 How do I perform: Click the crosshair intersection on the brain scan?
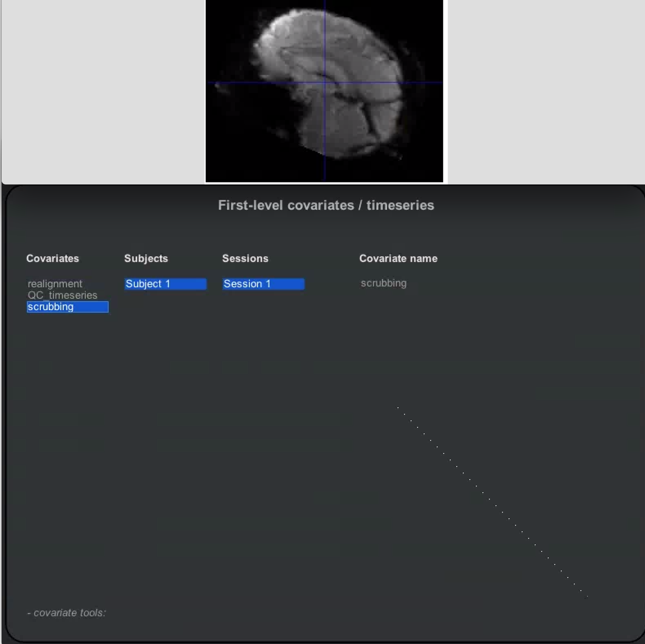coord(325,82)
